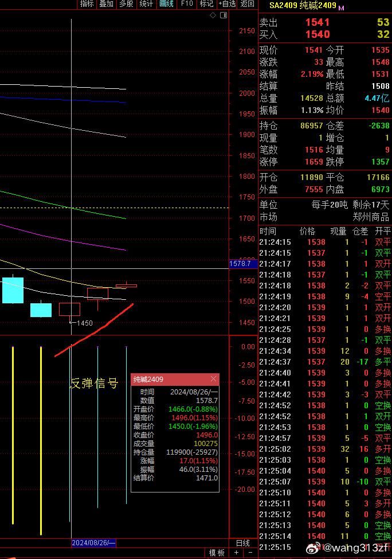
Task: Open the 多股 multi-stock view
Action: tap(126, 4)
